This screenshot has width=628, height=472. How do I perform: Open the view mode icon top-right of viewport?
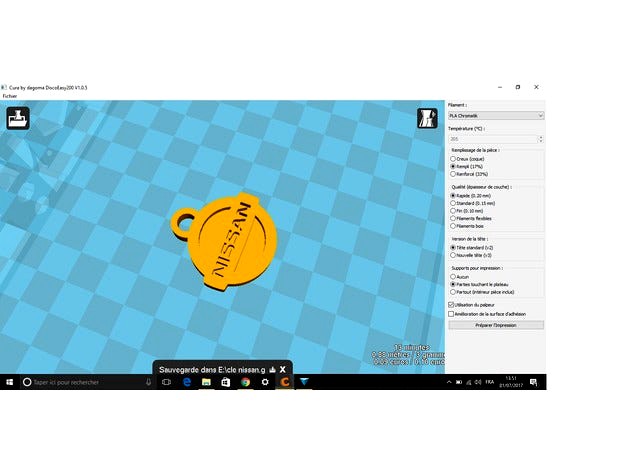pyautogui.click(x=427, y=118)
